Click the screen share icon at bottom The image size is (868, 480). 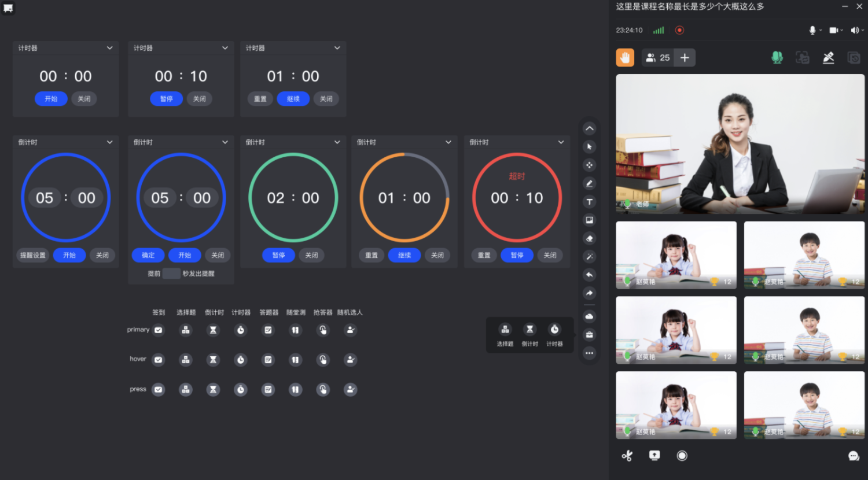point(654,456)
